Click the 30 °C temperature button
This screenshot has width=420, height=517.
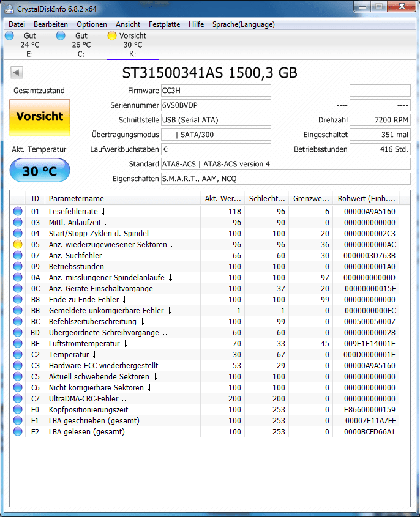click(40, 171)
